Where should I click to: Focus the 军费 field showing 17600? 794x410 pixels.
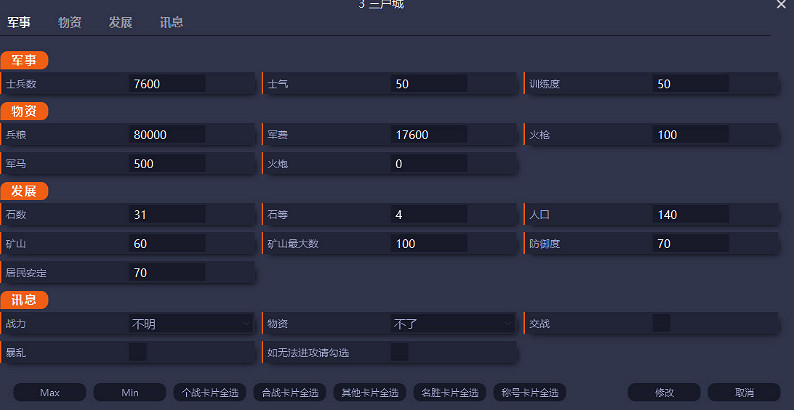pos(429,134)
